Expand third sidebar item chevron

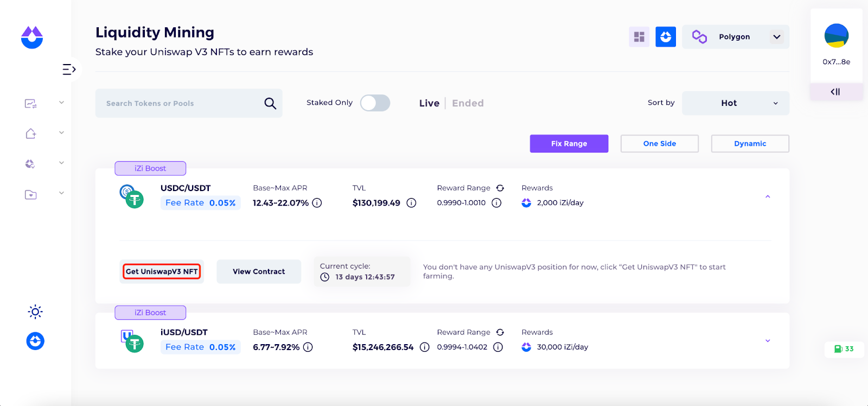tap(61, 163)
